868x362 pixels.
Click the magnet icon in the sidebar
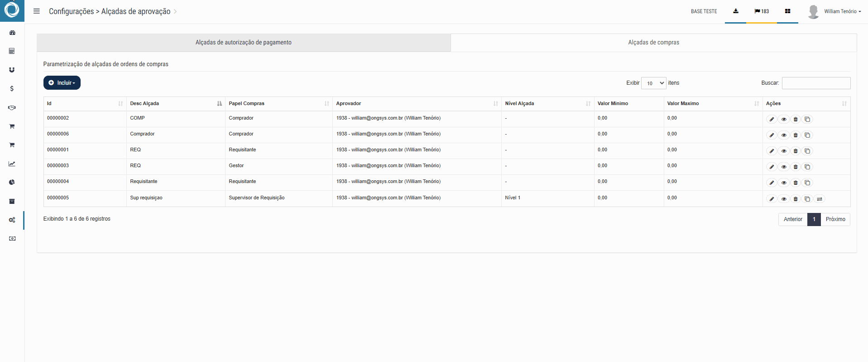coord(12,70)
